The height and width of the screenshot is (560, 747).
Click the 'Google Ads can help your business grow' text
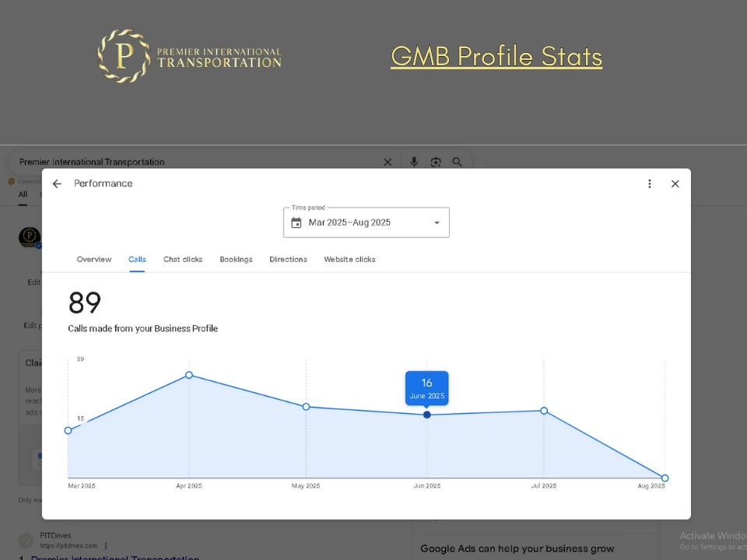coord(517,548)
